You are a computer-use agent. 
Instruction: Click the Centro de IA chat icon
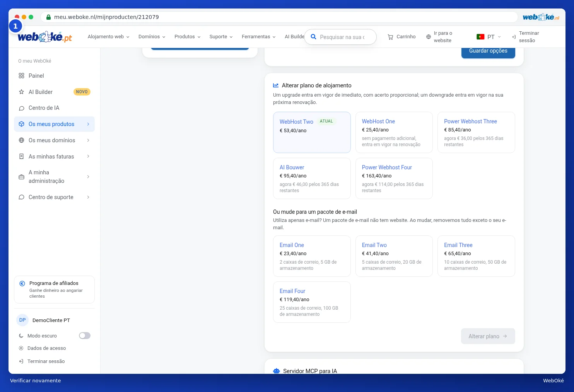coord(22,108)
